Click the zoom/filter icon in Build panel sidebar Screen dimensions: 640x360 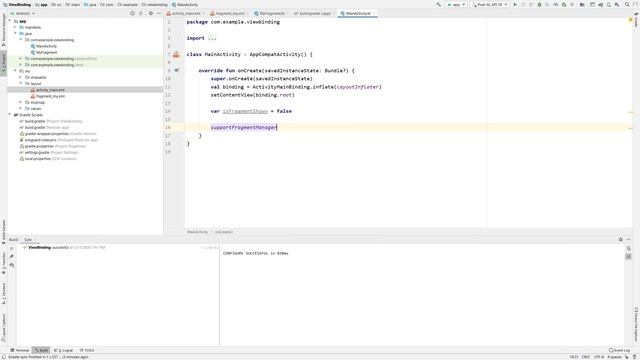pos(12,265)
